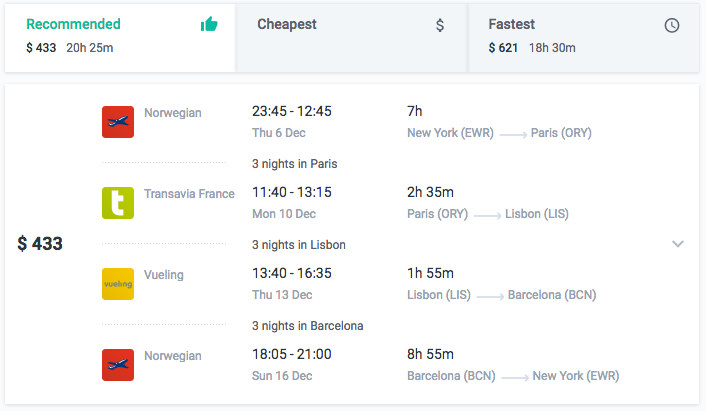Click the thumbs-up icon on Recommended
The width and height of the screenshot is (706, 411).
(x=209, y=25)
